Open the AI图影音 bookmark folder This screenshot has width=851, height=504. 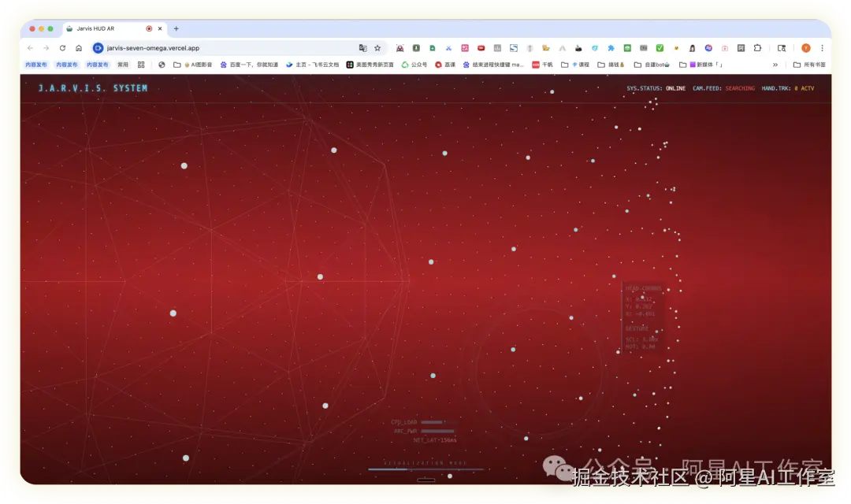[x=193, y=65]
